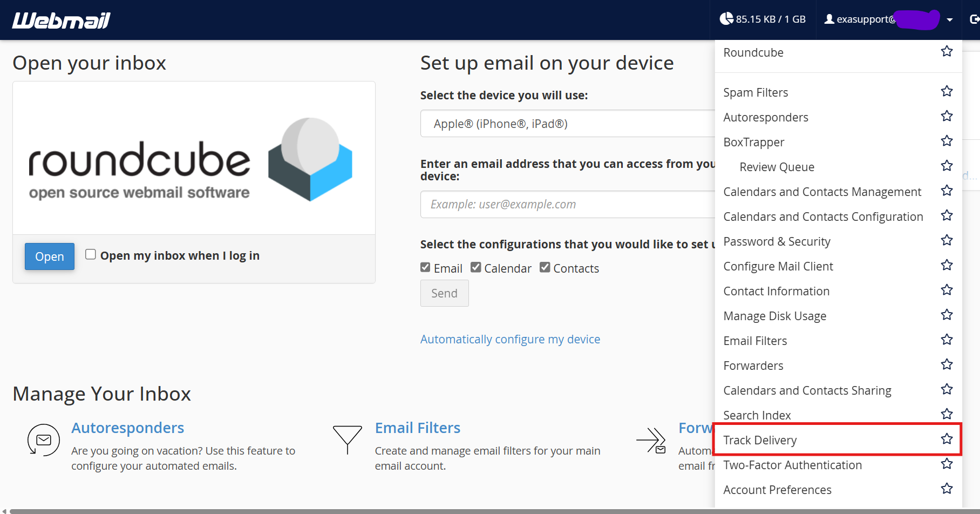Click the blue Open button
This screenshot has width=980, height=514.
[50, 256]
